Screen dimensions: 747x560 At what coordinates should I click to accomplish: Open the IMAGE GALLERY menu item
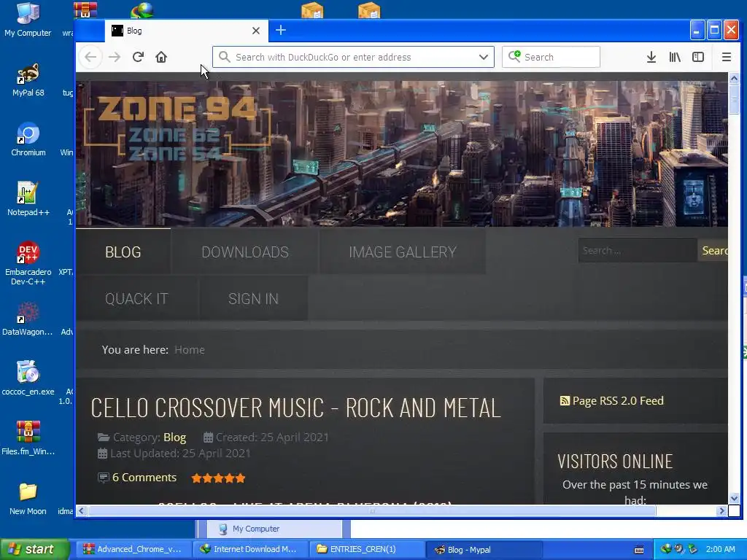pyautogui.click(x=403, y=252)
